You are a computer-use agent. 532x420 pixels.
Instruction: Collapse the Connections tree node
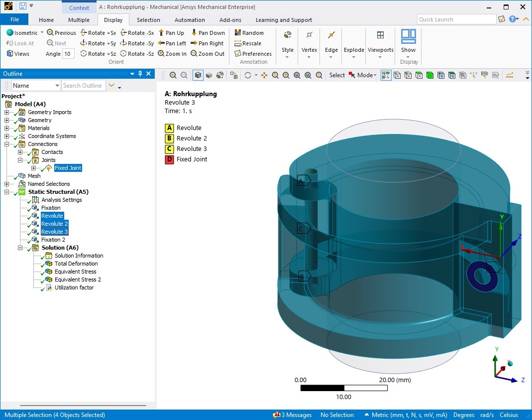pos(7,144)
